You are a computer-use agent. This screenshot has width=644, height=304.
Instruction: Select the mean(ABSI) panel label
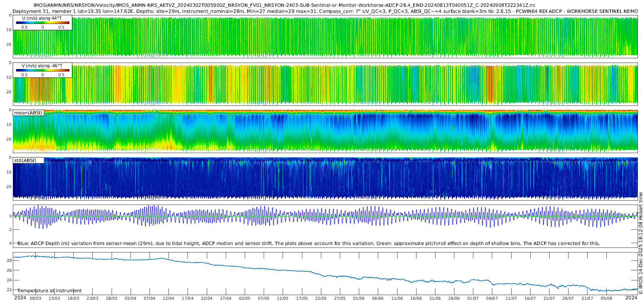pos(28,113)
